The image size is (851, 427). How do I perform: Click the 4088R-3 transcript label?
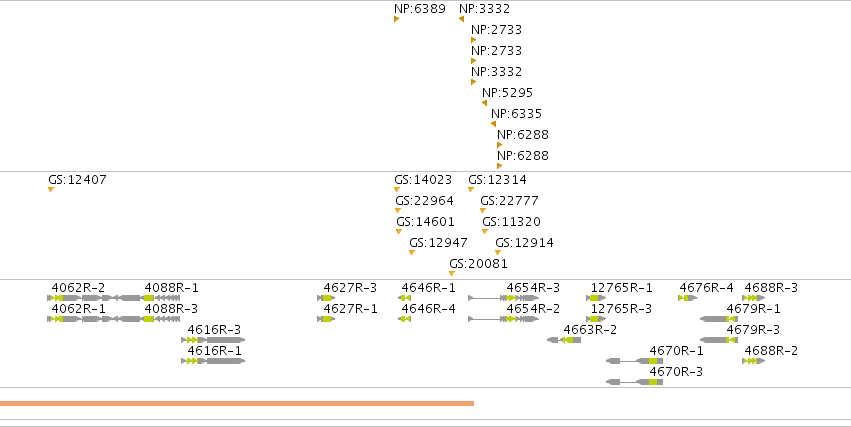click(x=171, y=309)
